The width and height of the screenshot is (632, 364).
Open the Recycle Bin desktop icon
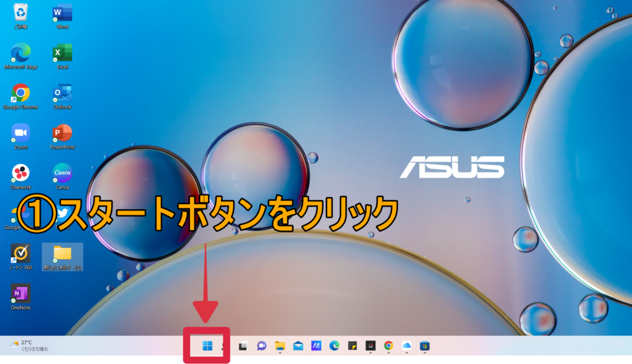tap(20, 16)
